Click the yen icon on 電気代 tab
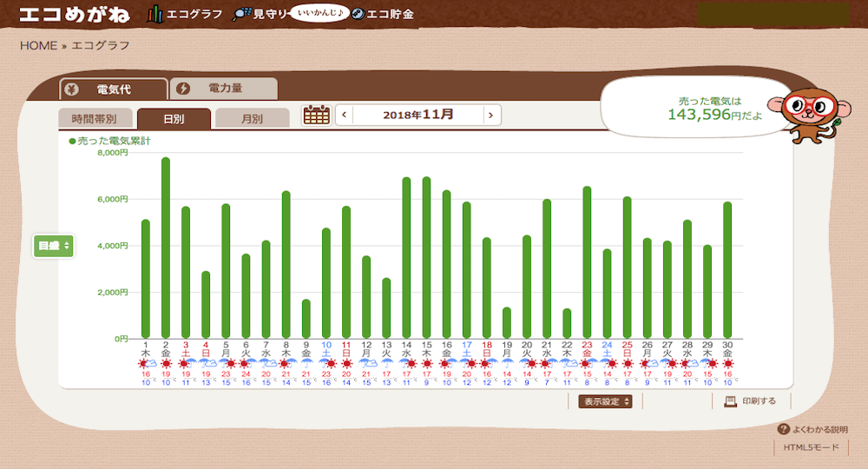This screenshot has width=868, height=469. (x=71, y=89)
